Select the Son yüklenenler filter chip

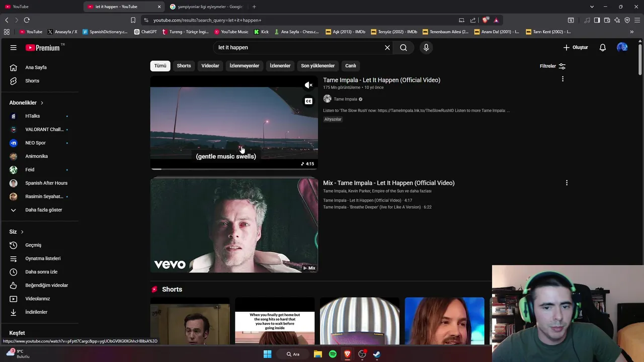tap(317, 66)
